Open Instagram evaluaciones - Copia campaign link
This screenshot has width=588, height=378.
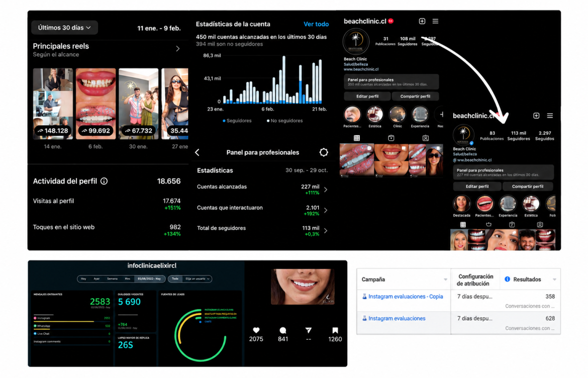pyautogui.click(x=406, y=296)
